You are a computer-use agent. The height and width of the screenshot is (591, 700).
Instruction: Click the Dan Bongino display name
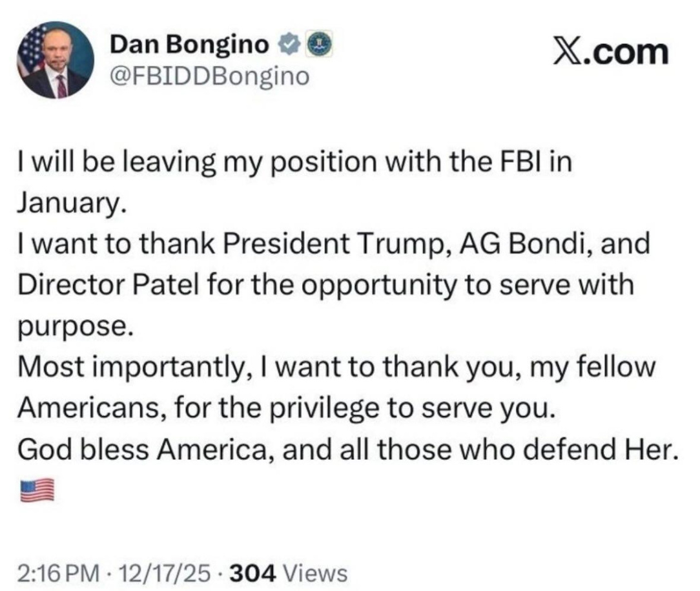[189, 44]
